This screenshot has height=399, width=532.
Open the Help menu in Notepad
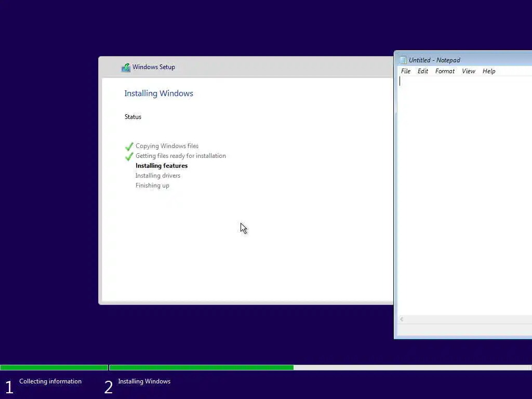(489, 71)
